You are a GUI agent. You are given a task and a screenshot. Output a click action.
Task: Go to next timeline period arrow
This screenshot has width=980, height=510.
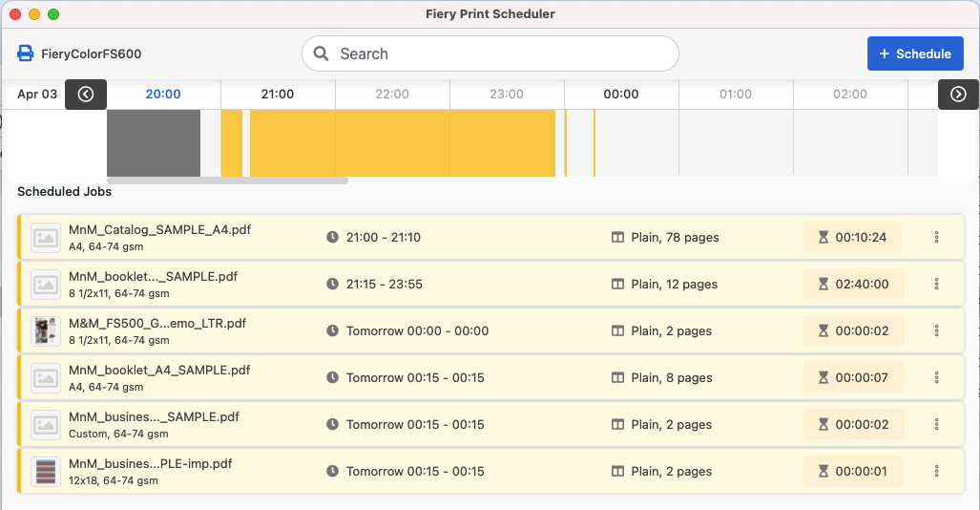(958, 94)
